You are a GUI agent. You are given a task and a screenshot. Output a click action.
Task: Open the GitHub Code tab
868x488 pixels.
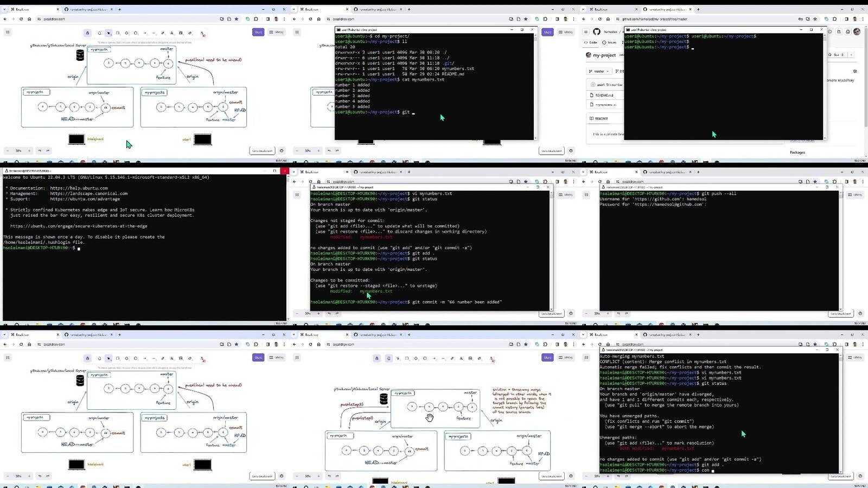pos(591,42)
